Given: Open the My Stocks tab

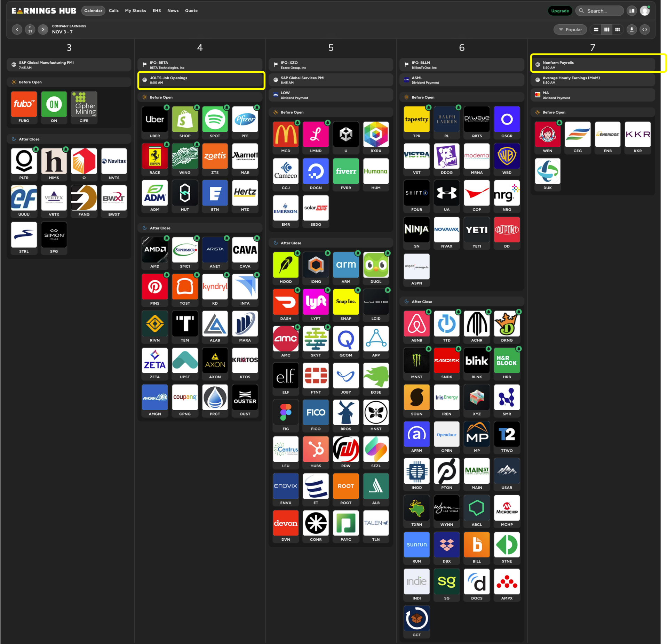Looking at the screenshot, I should click(135, 11).
